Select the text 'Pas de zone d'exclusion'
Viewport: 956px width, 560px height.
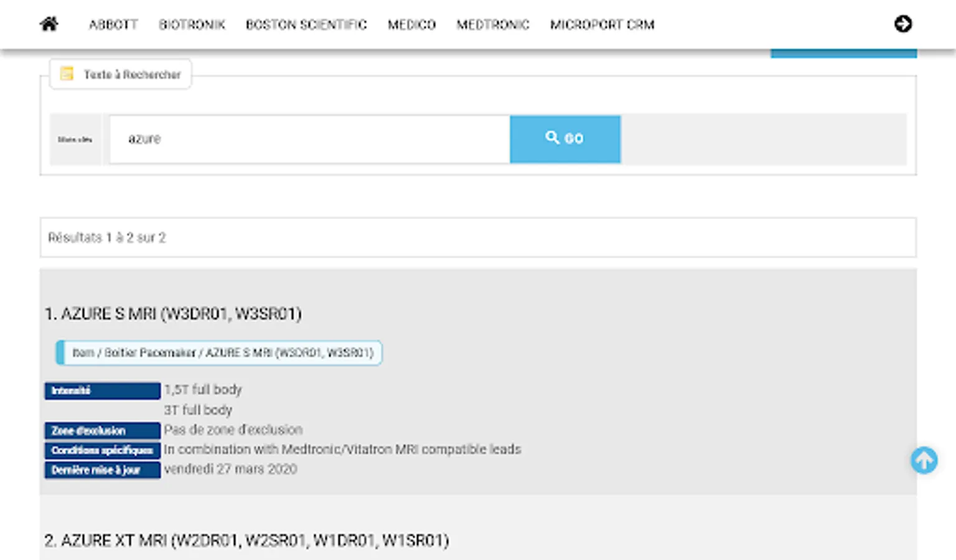[x=233, y=430]
